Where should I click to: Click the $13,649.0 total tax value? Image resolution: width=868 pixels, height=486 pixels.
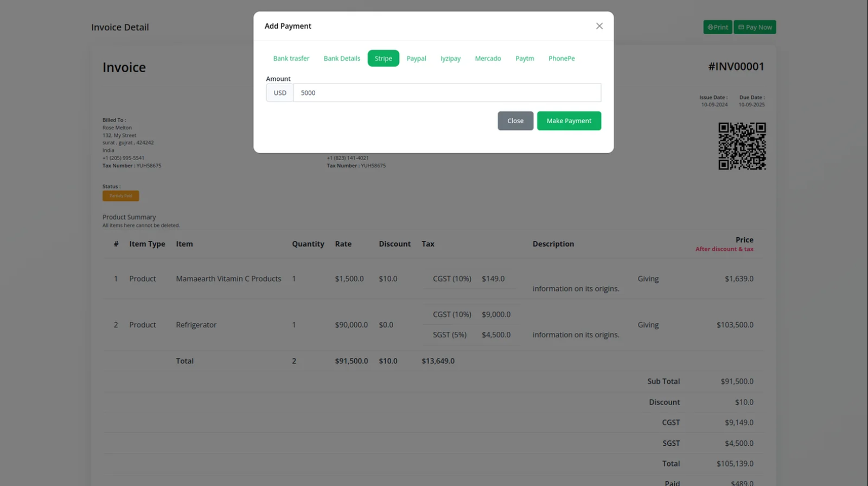pos(438,361)
